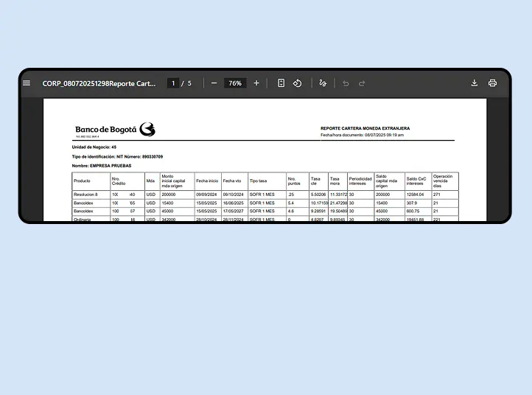Select text Nombre: EMPRESA PRUEBAS
Image resolution: width=532 pixels, height=395 pixels.
click(x=102, y=166)
